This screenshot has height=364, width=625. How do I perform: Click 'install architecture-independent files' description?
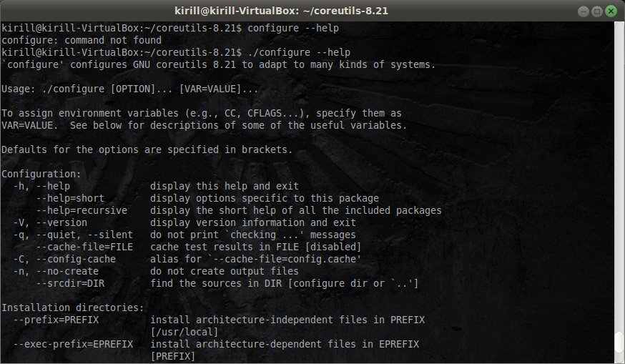287,320
